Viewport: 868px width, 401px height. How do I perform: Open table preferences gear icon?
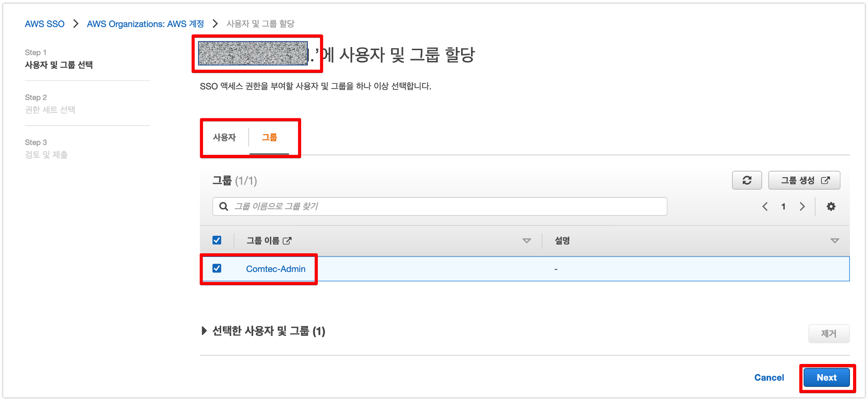(831, 206)
